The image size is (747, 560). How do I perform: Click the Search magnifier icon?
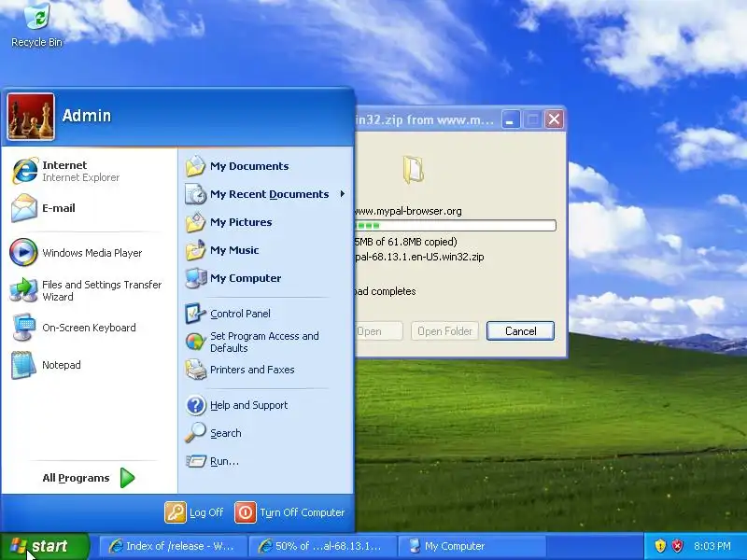tap(195, 433)
